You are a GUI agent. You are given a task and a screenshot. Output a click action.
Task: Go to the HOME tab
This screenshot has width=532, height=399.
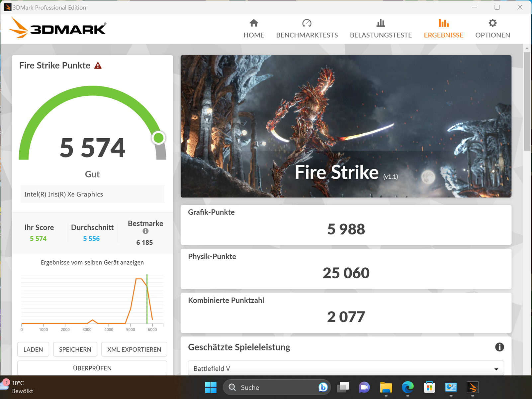(x=254, y=29)
